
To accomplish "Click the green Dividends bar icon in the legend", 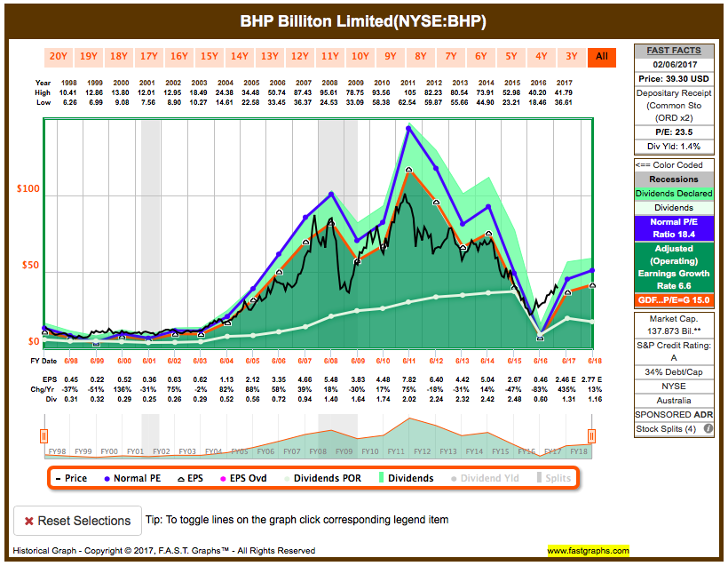I will (x=381, y=477).
